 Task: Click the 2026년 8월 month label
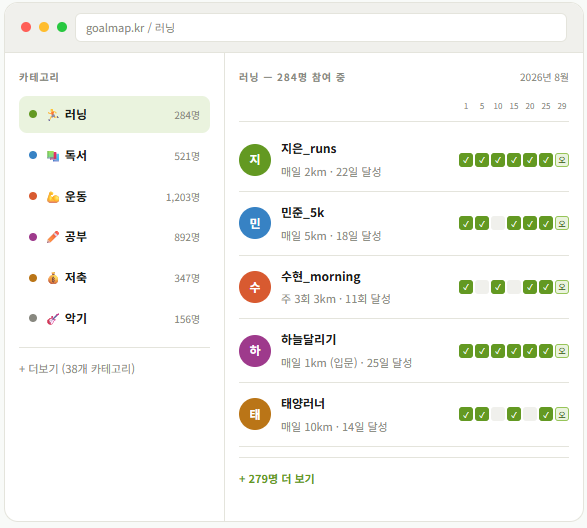544,78
